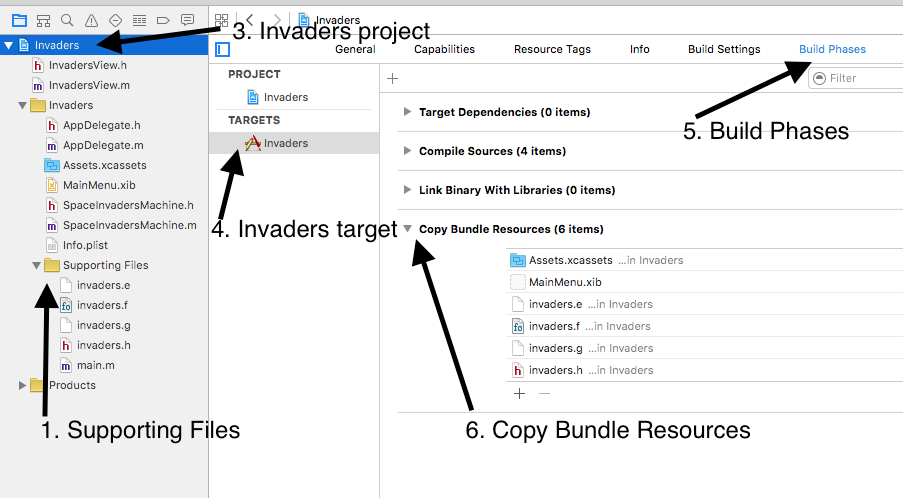Collapse the Invaders group folder triangle
903x498 pixels.
point(22,105)
